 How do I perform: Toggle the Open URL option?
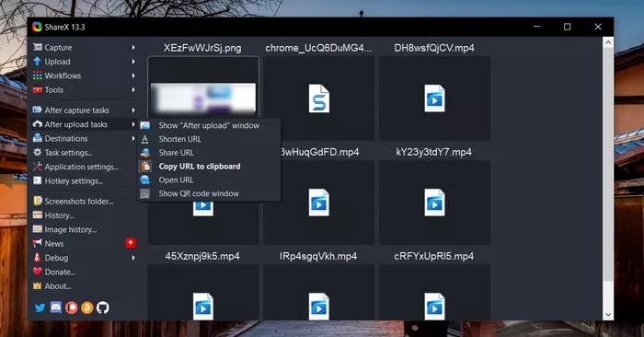[210, 180]
